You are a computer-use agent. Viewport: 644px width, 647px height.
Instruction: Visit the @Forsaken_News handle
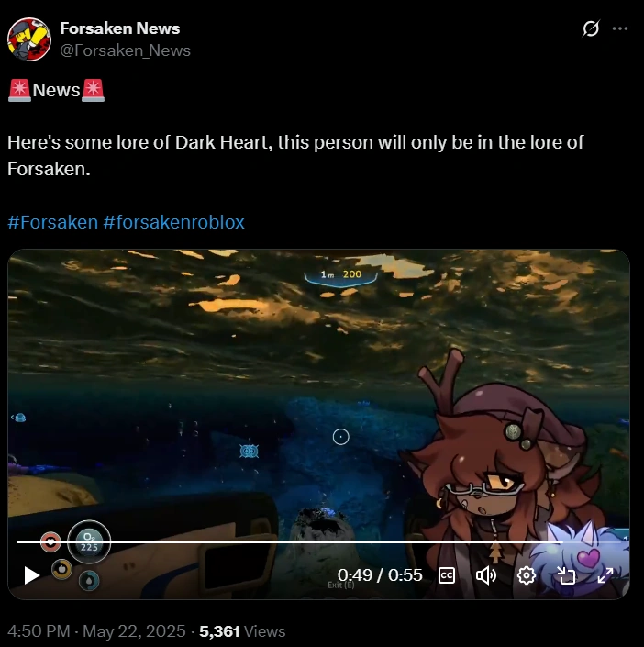(x=125, y=50)
